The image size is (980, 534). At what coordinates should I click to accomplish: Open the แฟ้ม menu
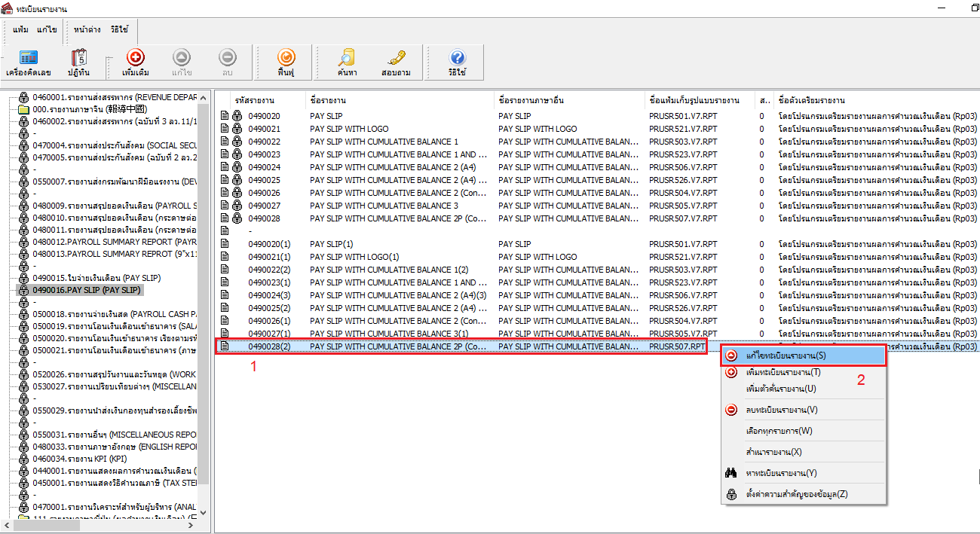(x=20, y=29)
